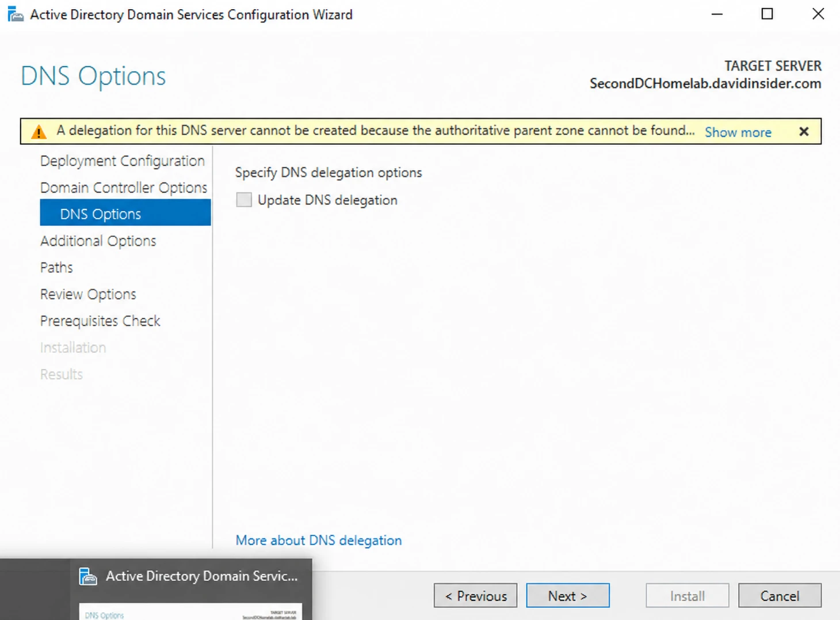Close the wizard window

point(818,14)
